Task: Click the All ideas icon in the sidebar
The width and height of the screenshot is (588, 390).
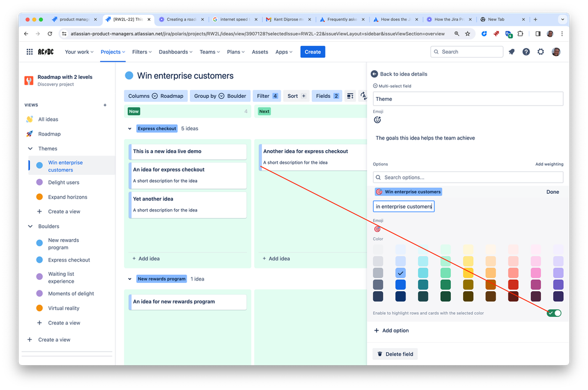Action: [29, 120]
